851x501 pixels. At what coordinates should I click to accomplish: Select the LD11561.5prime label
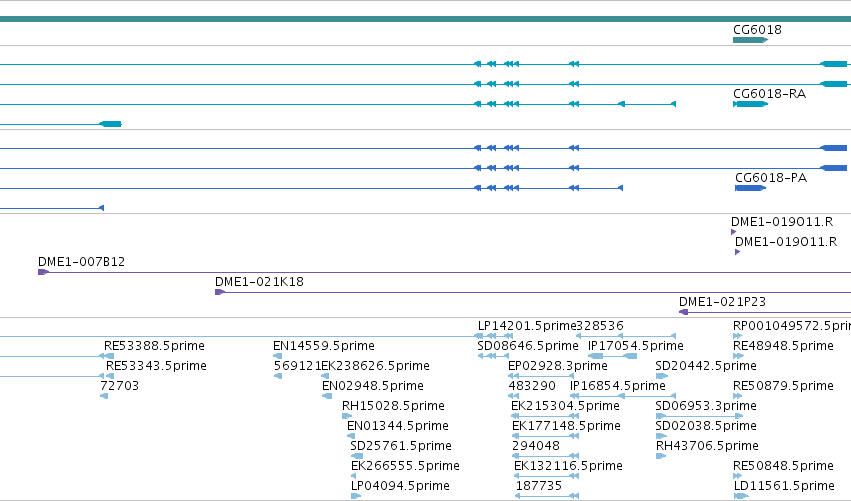784,486
